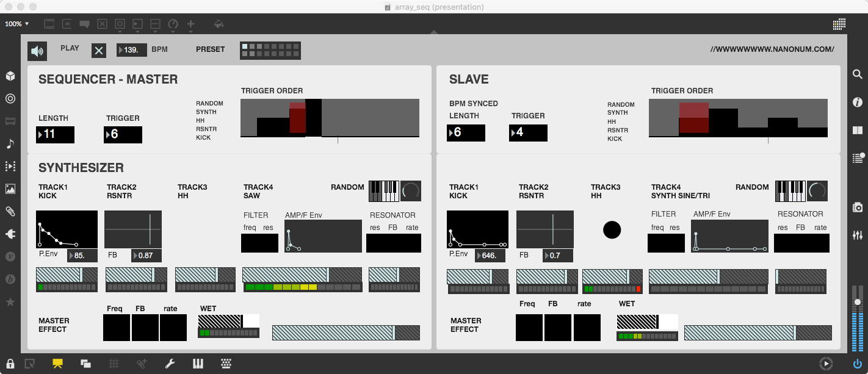Open the paperclip Clips browser
This screenshot has height=374, width=868.
click(10, 211)
